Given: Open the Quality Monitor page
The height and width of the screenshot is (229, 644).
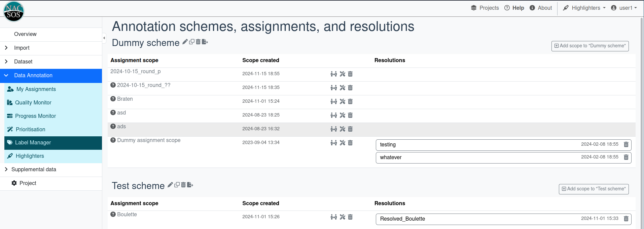Looking at the screenshot, I should coord(33,103).
